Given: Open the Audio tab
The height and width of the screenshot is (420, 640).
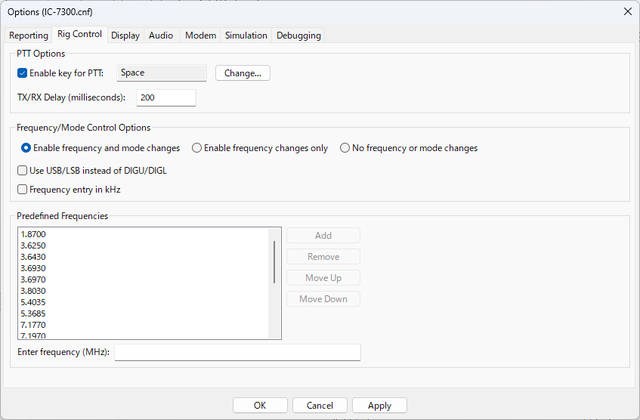Looking at the screenshot, I should [x=161, y=36].
